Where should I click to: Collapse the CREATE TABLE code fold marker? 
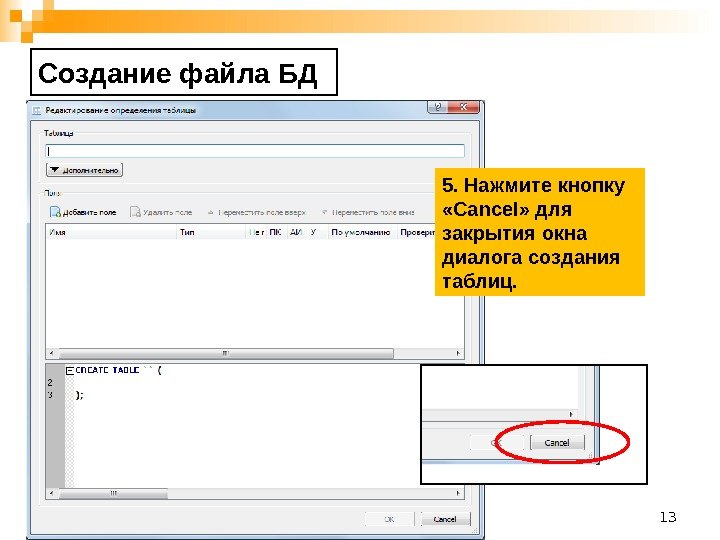coord(69,371)
